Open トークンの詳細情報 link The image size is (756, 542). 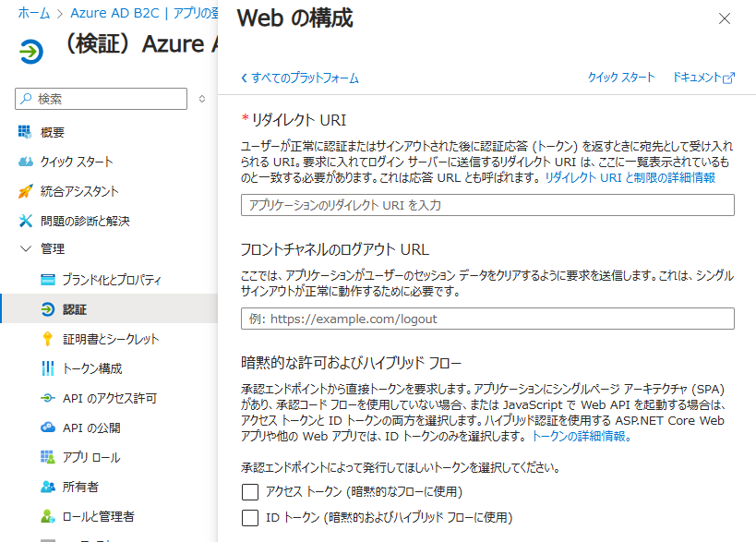pyautogui.click(x=582, y=436)
